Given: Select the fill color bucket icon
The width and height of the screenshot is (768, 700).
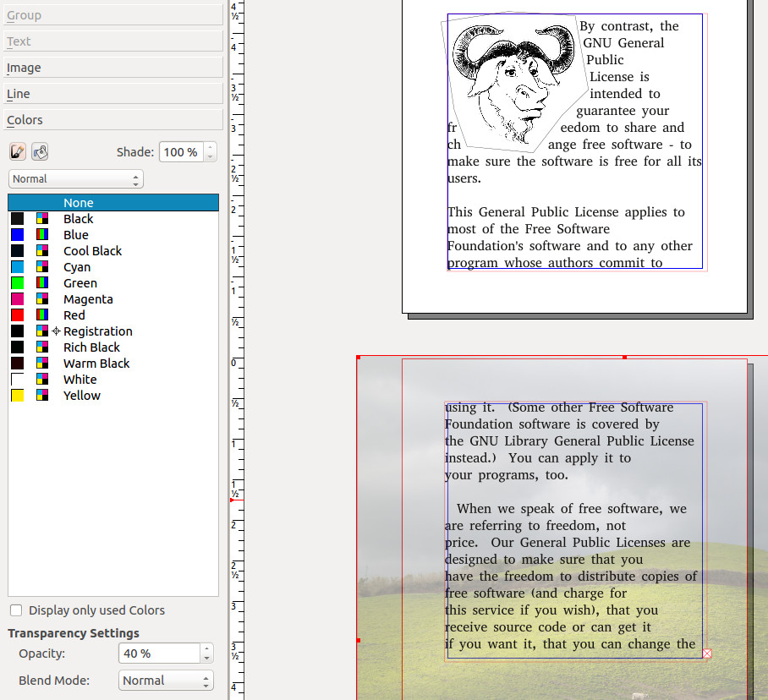Looking at the screenshot, I should [40, 152].
